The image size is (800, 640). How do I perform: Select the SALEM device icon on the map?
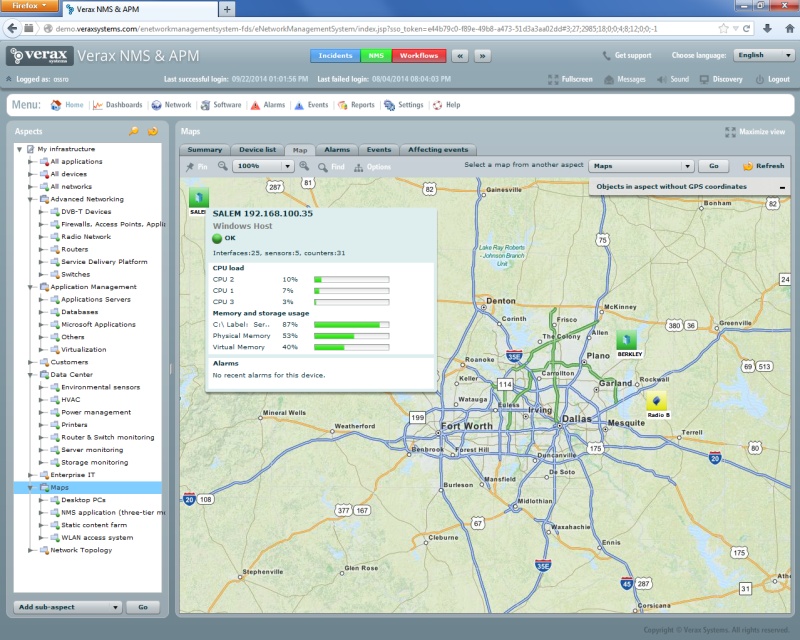click(198, 197)
